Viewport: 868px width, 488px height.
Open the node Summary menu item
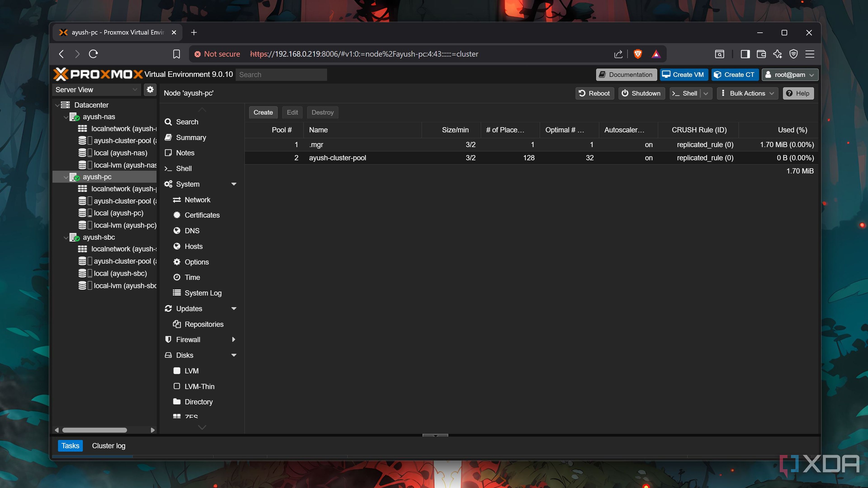coord(191,137)
